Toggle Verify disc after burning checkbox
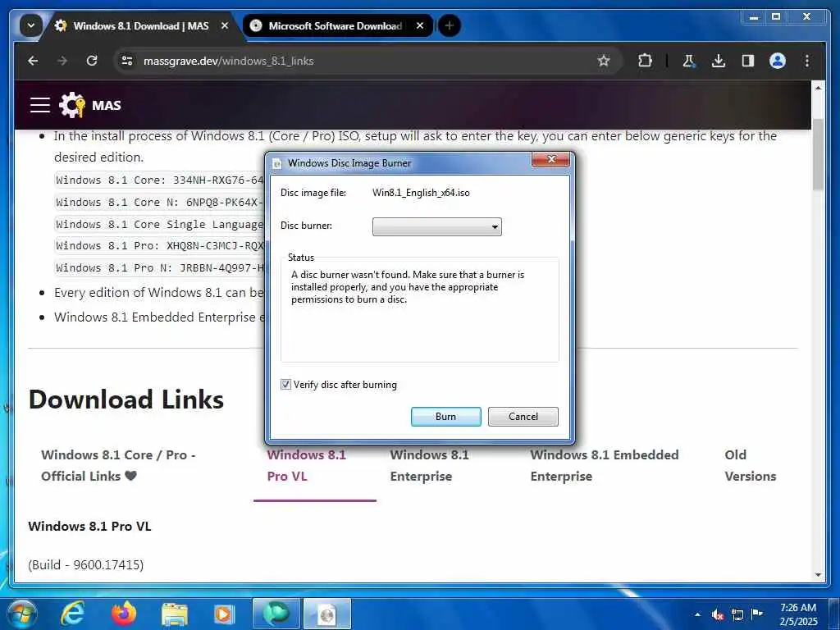840x630 pixels. click(286, 385)
